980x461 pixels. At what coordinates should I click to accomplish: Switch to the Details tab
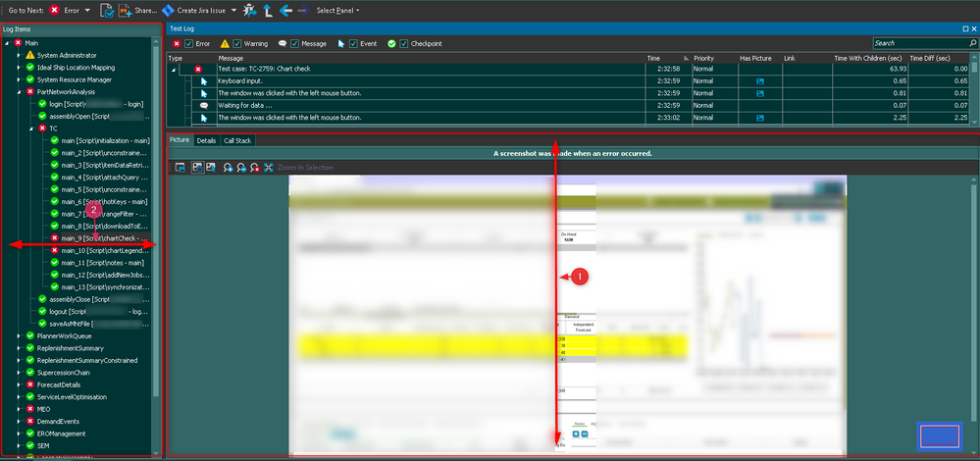point(206,140)
